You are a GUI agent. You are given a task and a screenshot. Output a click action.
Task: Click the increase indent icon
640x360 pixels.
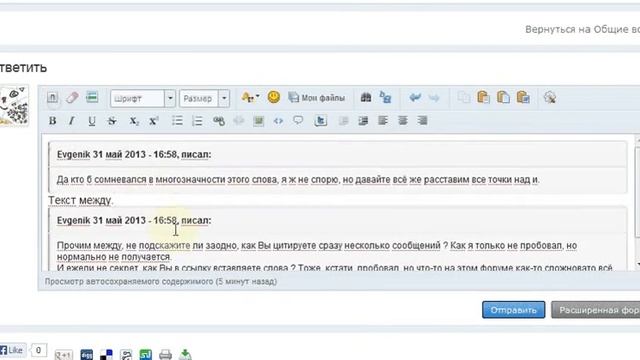363,121
